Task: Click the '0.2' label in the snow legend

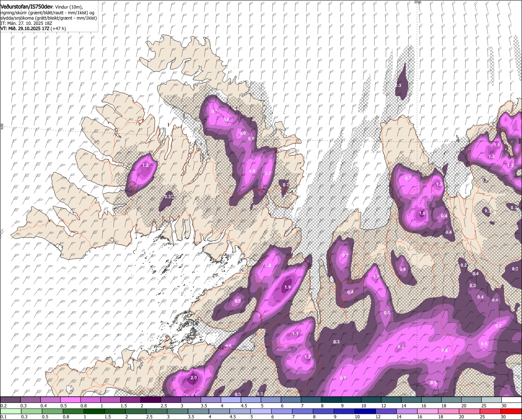Action: pyautogui.click(x=3, y=405)
